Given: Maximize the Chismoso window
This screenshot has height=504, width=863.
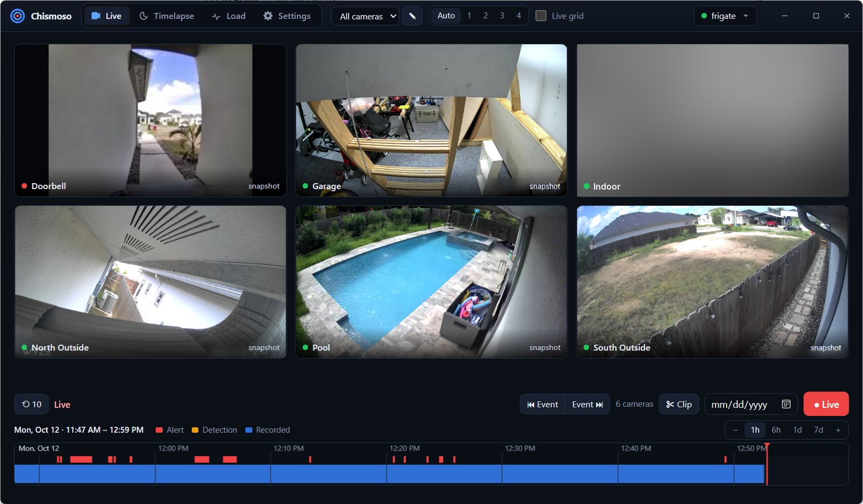Looking at the screenshot, I should click(816, 16).
